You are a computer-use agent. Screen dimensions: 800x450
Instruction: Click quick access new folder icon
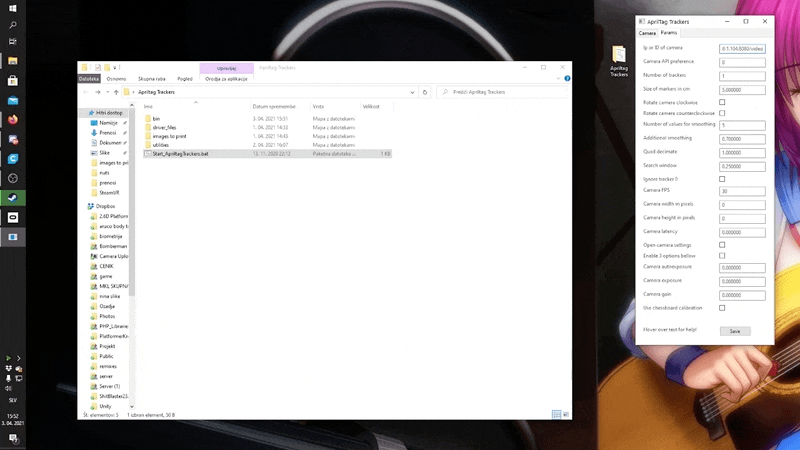pyautogui.click(x=107, y=67)
